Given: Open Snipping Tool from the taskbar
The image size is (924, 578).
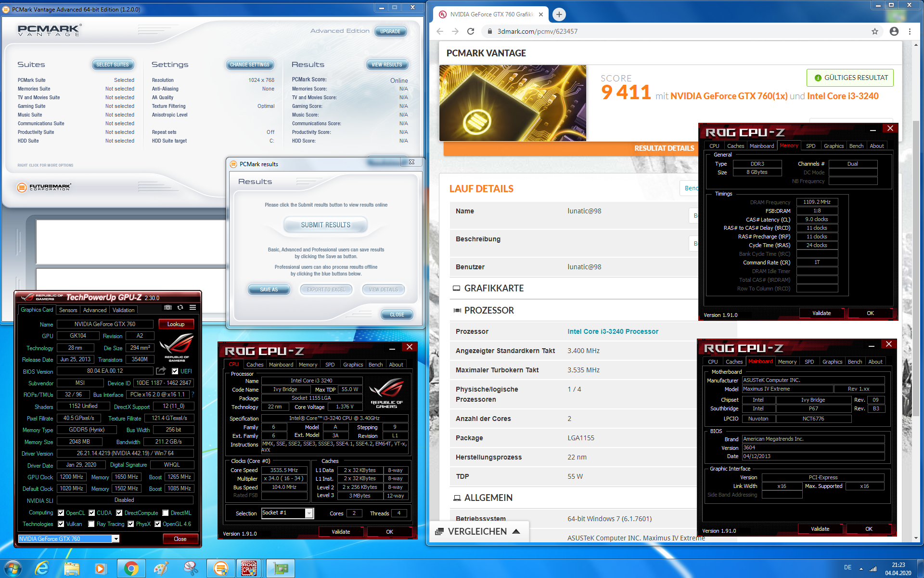Looking at the screenshot, I should pyautogui.click(x=191, y=568).
